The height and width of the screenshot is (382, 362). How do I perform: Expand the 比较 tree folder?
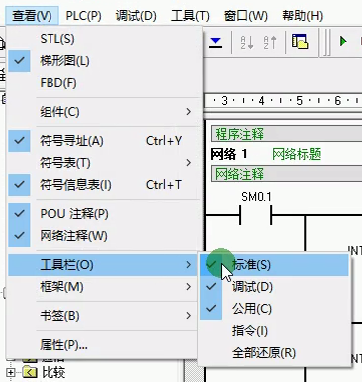11,372
